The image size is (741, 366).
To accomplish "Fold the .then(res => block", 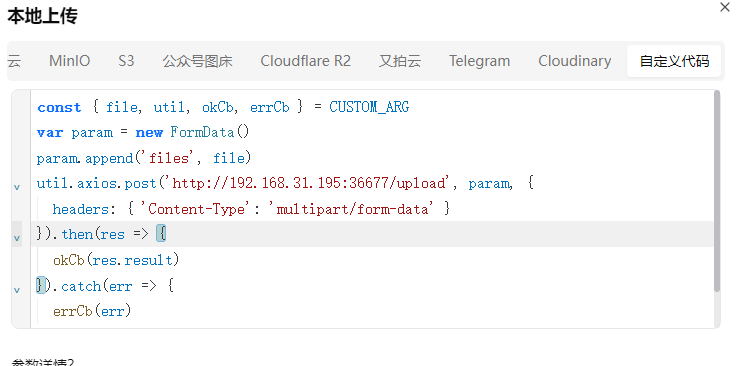I will 17,238.
